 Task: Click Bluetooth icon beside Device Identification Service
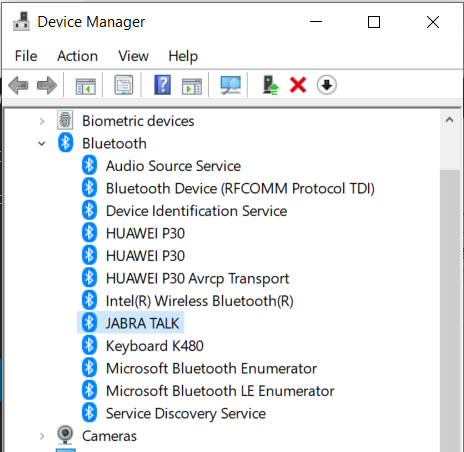coord(89,210)
